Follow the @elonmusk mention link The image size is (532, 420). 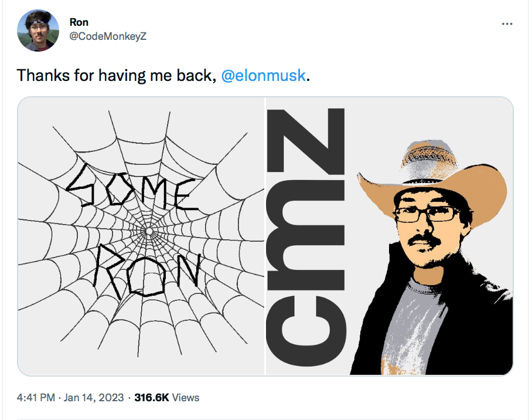pyautogui.click(x=263, y=75)
